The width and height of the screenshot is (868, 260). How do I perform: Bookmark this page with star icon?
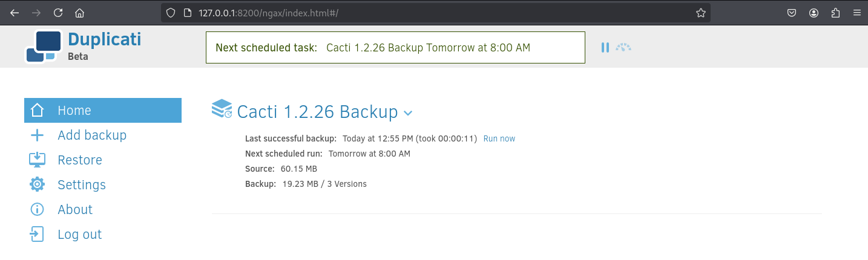click(x=701, y=13)
